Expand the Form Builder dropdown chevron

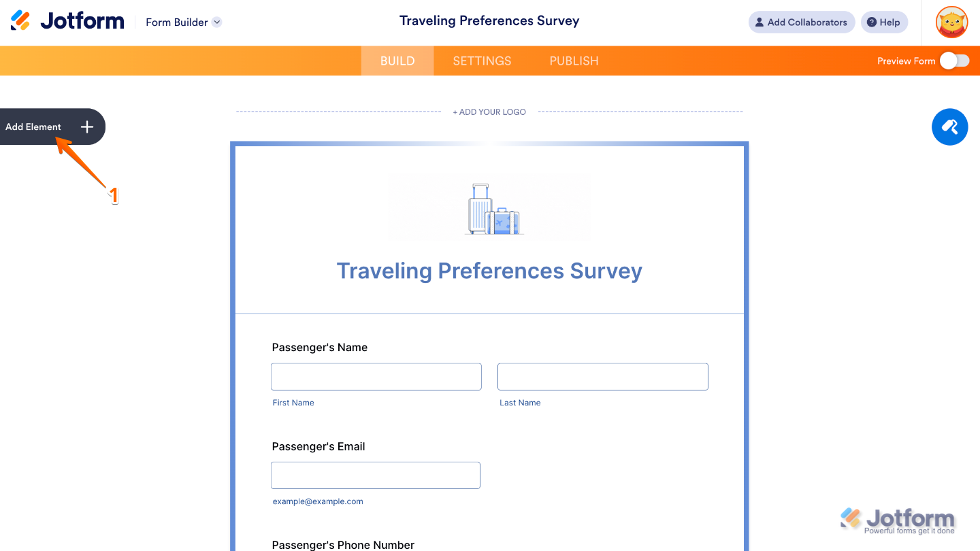[216, 22]
